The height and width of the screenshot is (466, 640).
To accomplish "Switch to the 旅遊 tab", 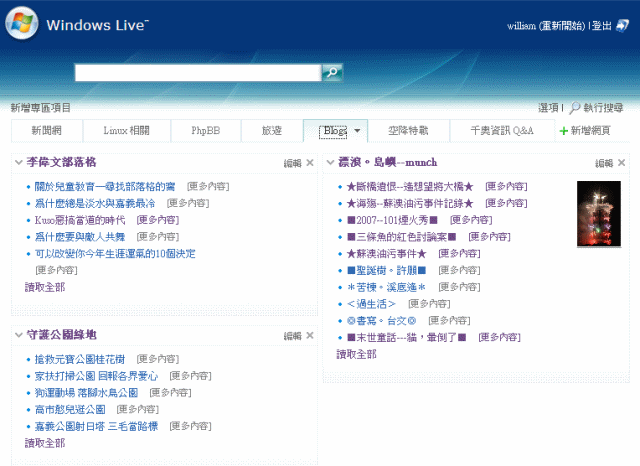I will tap(272, 131).
